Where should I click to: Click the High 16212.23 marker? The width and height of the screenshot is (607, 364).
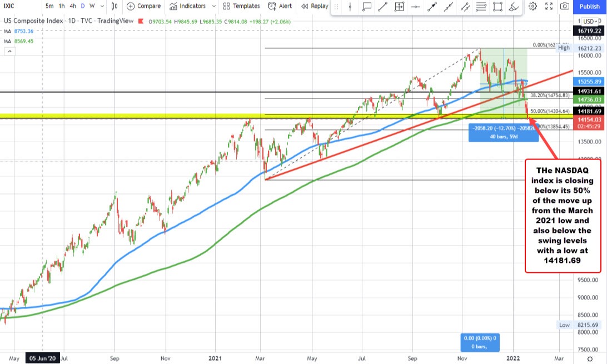[580, 48]
